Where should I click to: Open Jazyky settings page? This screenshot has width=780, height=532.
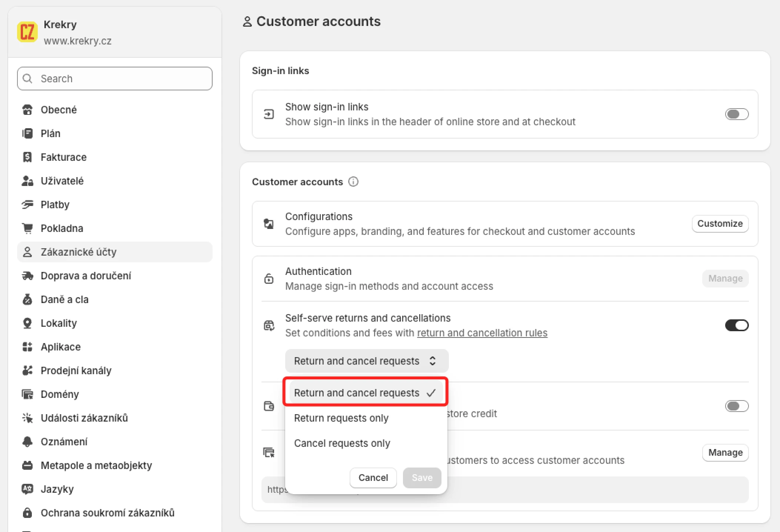point(115,489)
